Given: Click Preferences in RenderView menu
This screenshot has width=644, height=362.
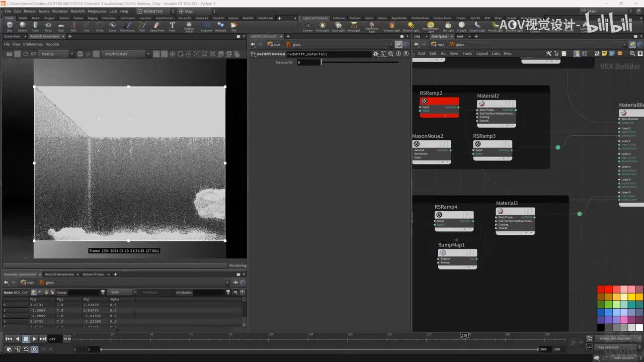Looking at the screenshot, I should click(33, 44).
